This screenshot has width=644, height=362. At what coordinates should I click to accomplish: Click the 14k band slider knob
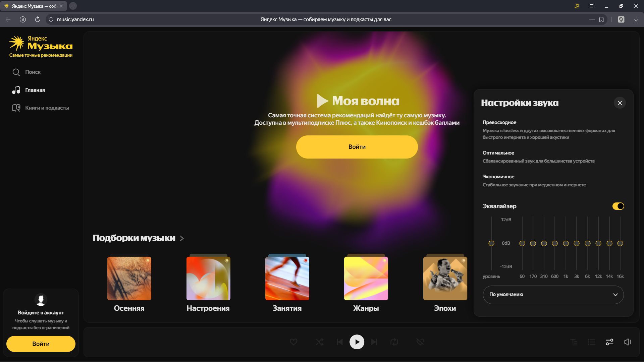(x=609, y=243)
